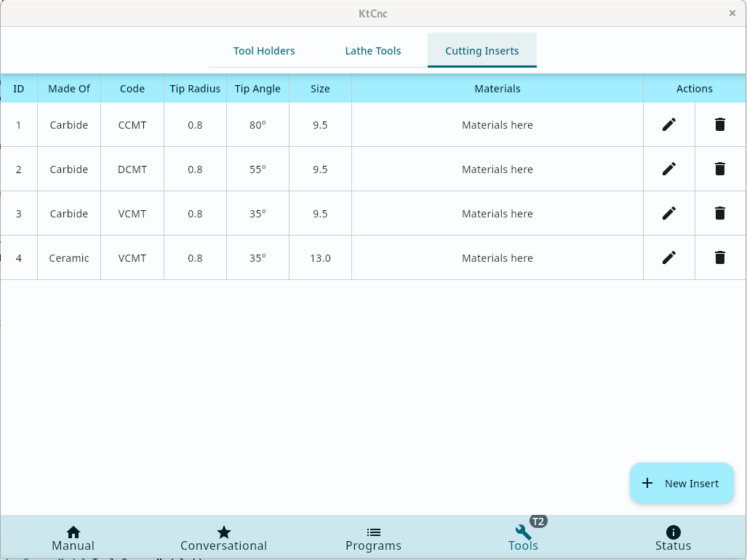Go to the Manual home page
747x560 pixels.
tap(73, 538)
